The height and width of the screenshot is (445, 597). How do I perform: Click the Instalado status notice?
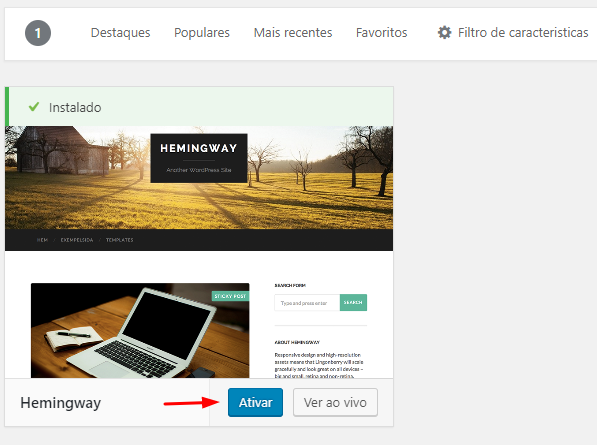click(199, 107)
